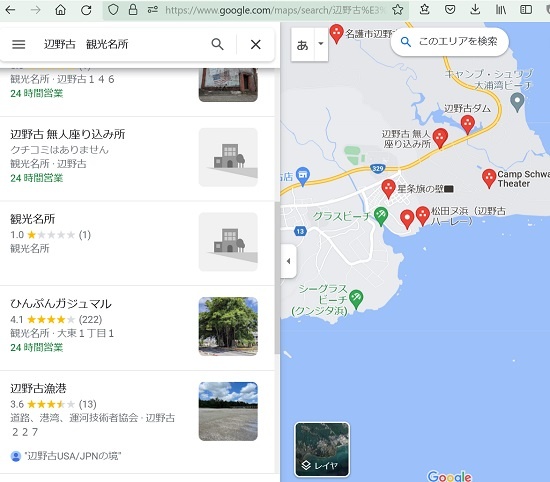Open the Google Maps hamburger menu
Image resolution: width=550 pixels, height=482 pixels.
[19, 44]
